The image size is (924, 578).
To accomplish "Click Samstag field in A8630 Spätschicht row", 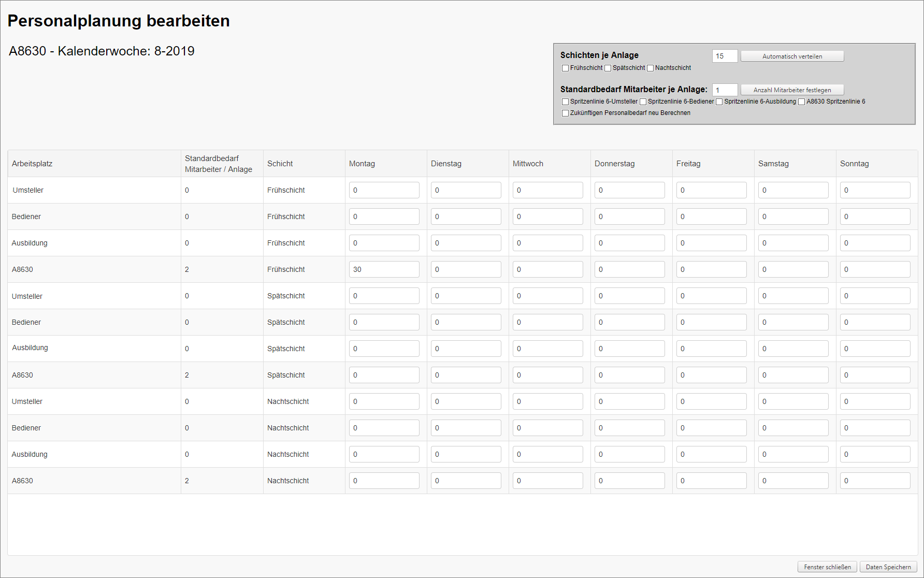I will pyautogui.click(x=793, y=375).
